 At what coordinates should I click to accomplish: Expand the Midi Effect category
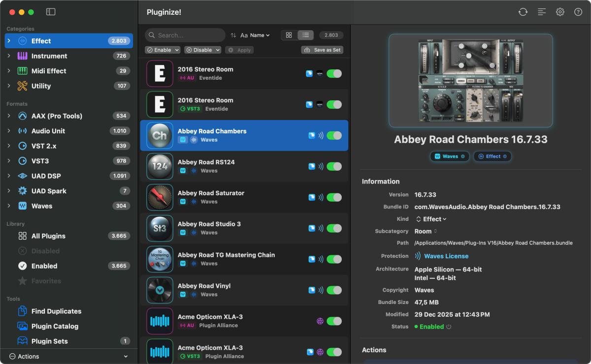[9, 71]
